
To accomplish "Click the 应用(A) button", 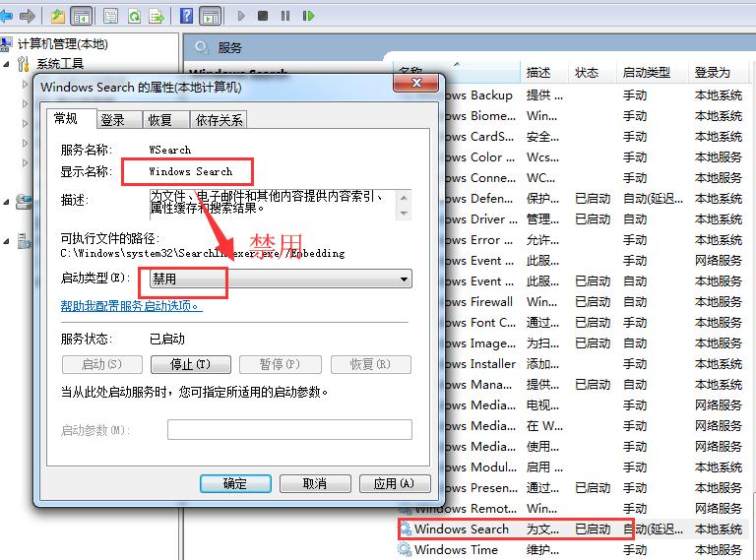I will pyautogui.click(x=395, y=483).
